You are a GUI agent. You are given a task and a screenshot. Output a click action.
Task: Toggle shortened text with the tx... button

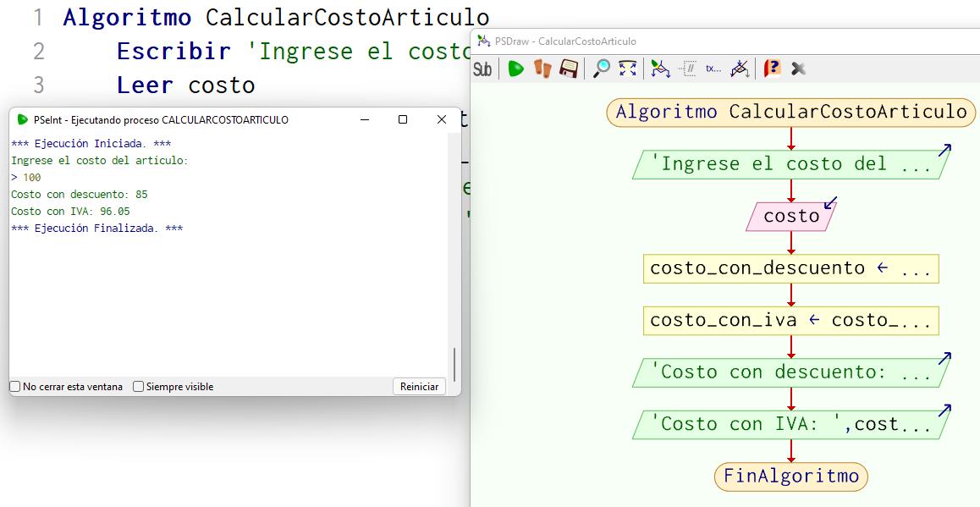click(x=713, y=69)
